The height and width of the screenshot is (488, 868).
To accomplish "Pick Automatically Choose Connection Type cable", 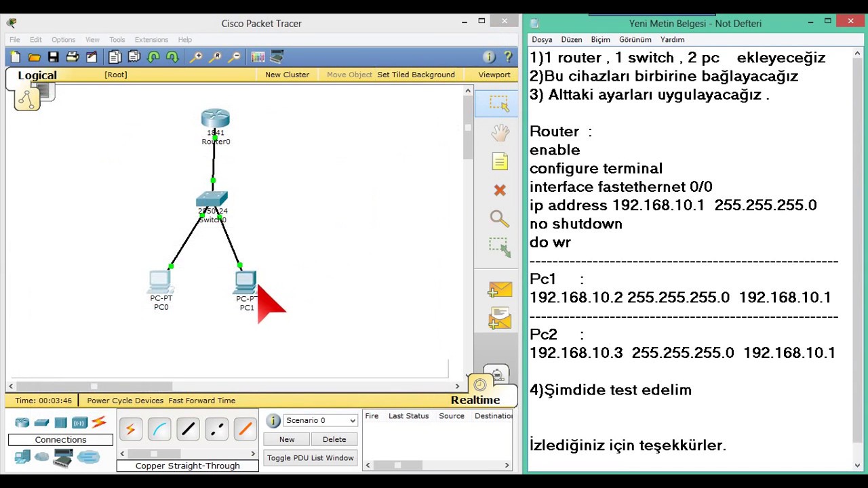I will point(130,428).
